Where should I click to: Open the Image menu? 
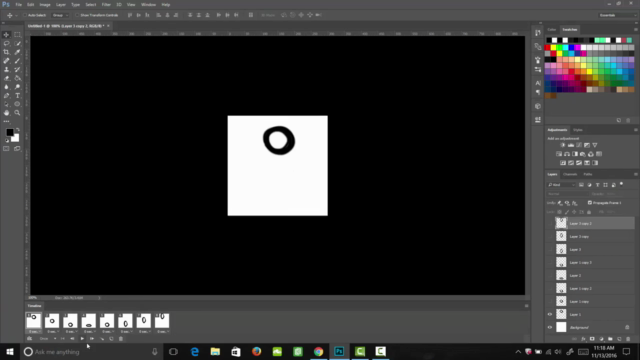point(45,4)
